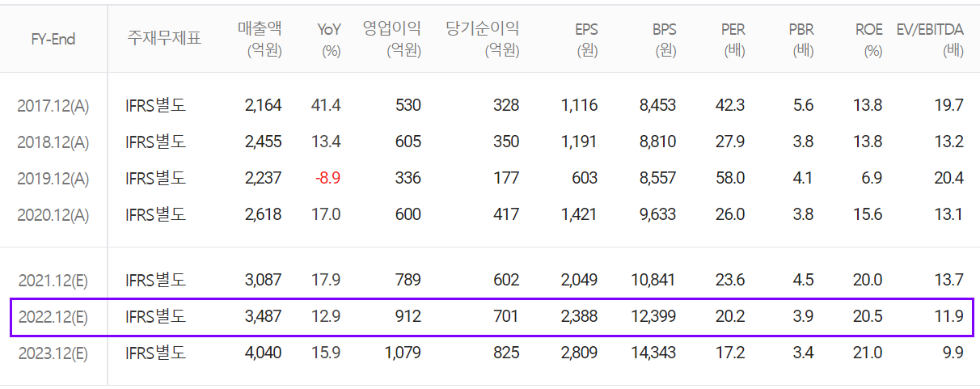
Task: Click BPS value 12,399
Action: pos(653,316)
